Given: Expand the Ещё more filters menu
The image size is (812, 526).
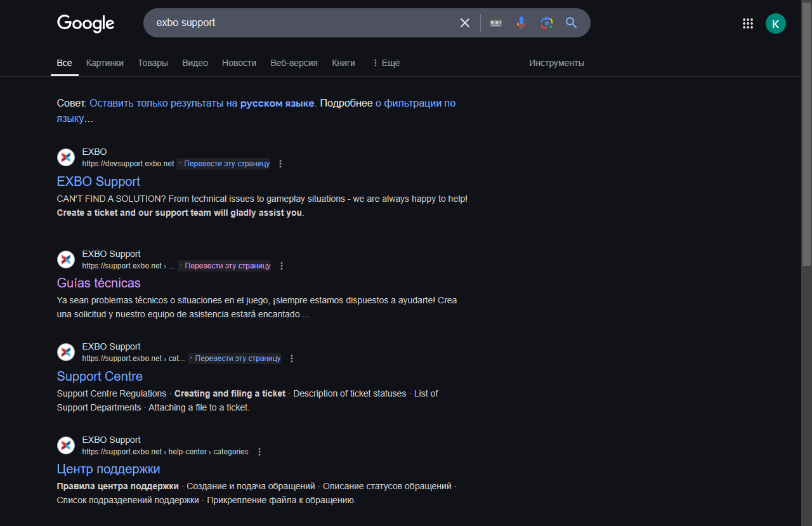Looking at the screenshot, I should [x=386, y=63].
